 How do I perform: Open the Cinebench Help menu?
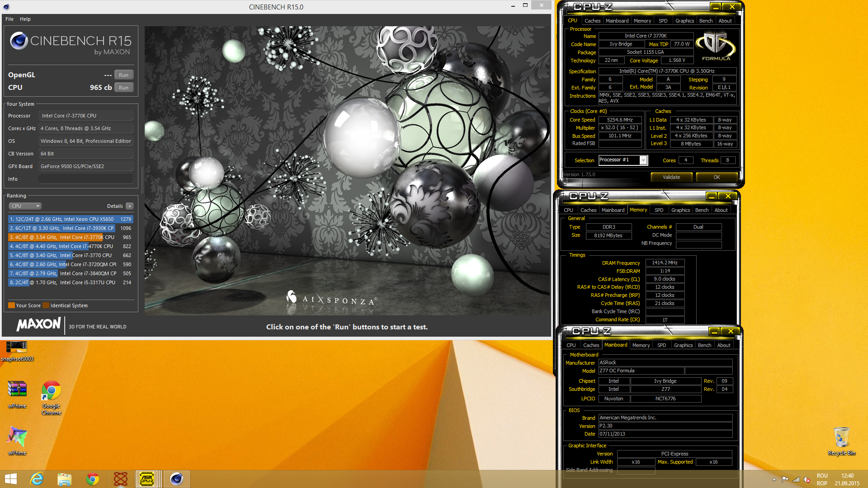point(25,19)
